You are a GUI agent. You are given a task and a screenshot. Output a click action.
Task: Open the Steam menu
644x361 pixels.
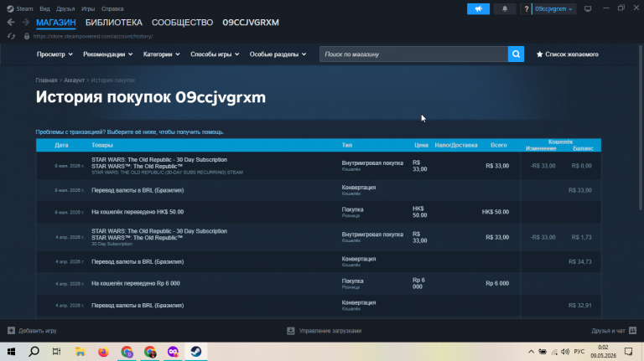click(24, 8)
